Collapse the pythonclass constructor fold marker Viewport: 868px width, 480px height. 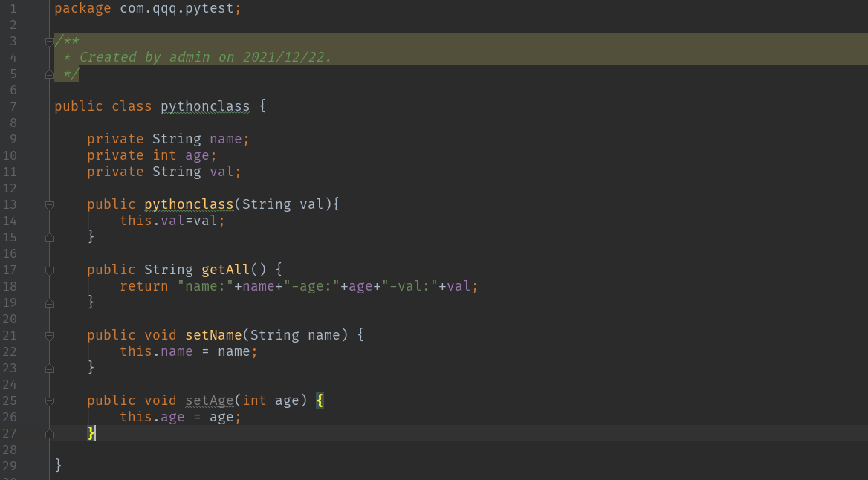[49, 204]
